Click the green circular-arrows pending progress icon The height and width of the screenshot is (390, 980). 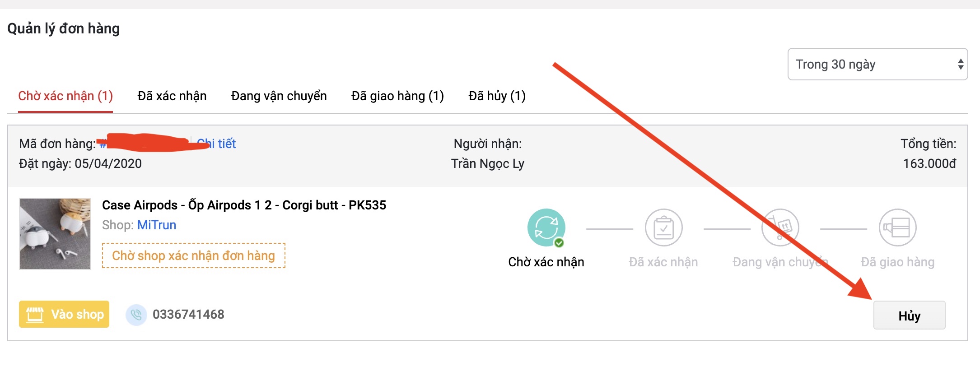click(546, 227)
